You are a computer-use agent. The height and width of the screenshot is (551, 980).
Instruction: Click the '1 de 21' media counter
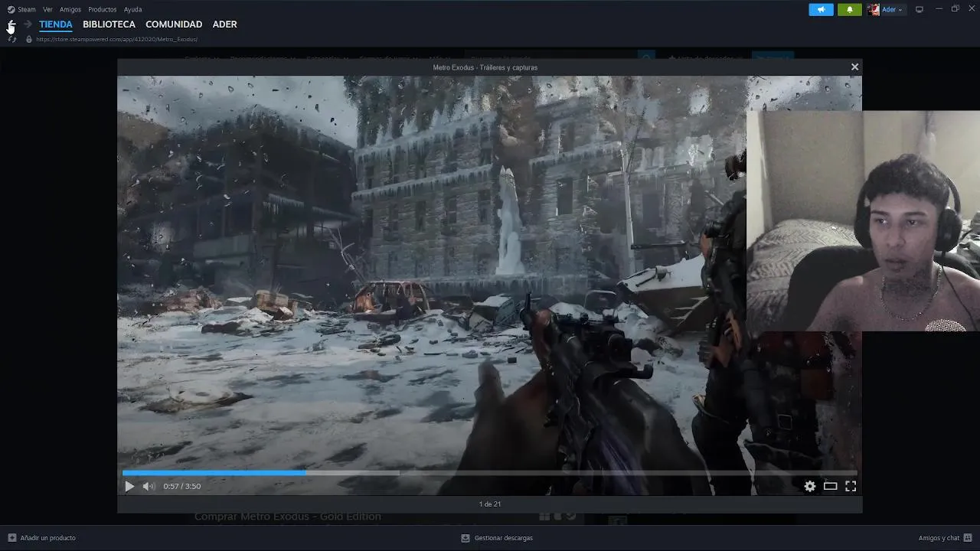[490, 504]
